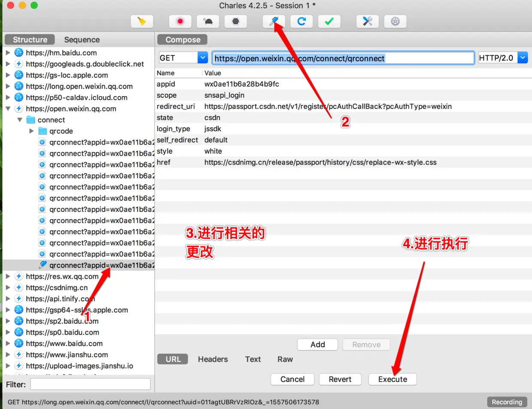Click the globe icon for gs-loc.apple.com
Screen dimensions: 532x409
pos(19,75)
